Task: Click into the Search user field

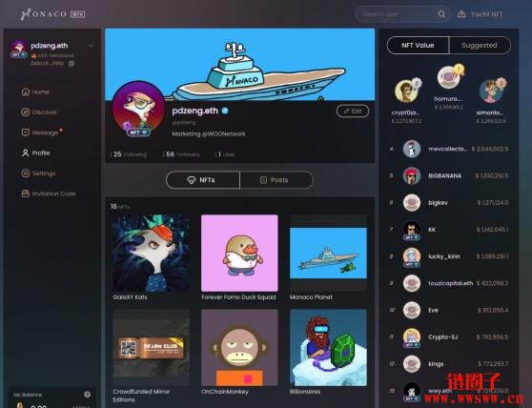Action: coord(403,14)
